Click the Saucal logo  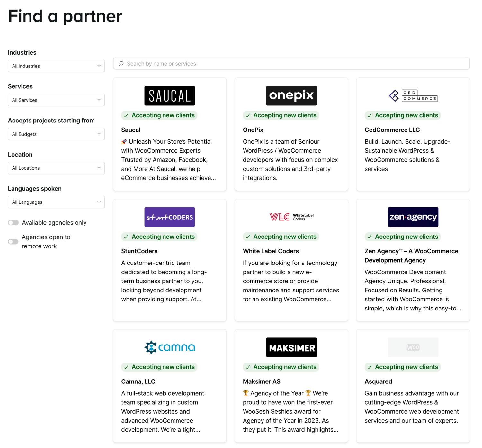coord(169,96)
